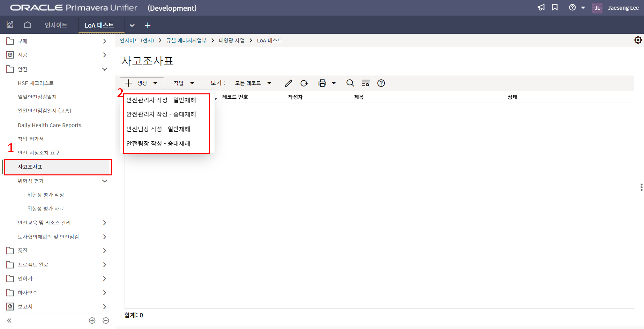
Task: Open the settings gear icon
Action: pos(638,40)
